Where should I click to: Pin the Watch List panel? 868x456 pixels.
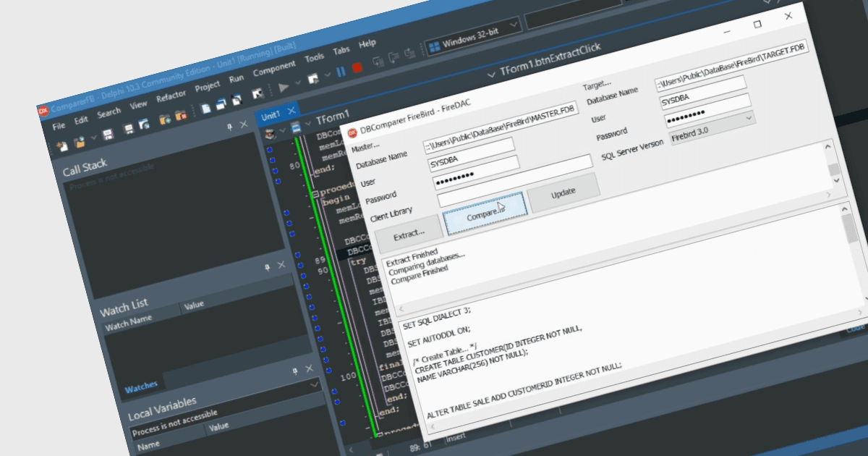[x=267, y=267]
